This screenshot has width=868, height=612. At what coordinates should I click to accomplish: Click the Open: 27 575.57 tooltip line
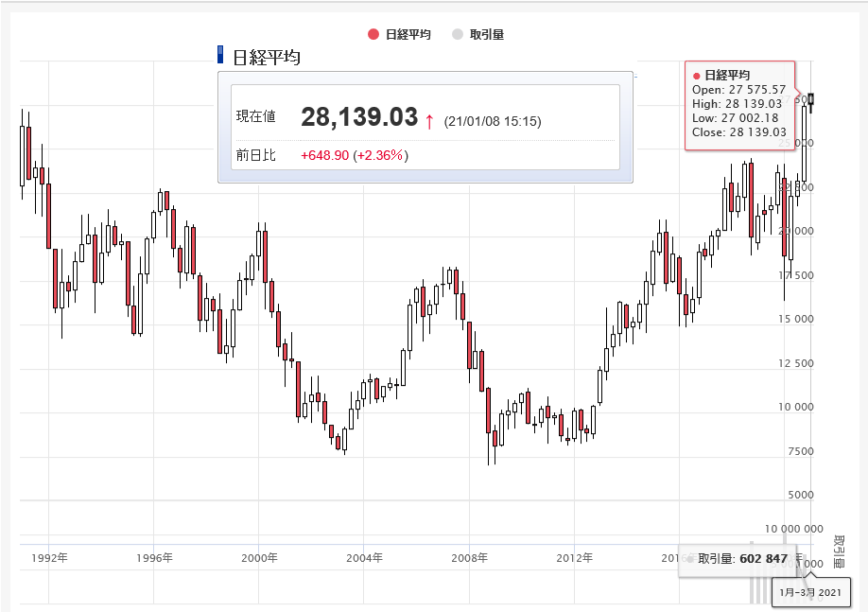point(739,90)
